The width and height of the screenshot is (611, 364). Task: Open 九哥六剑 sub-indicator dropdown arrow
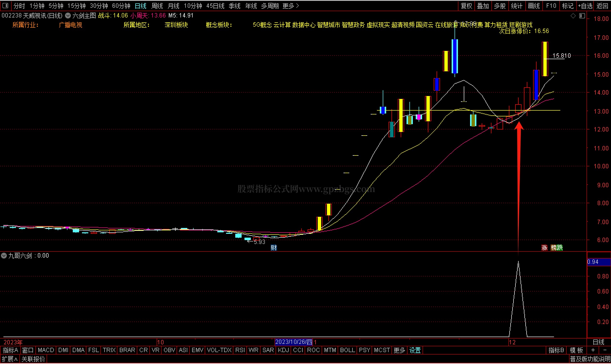[x=4, y=256]
